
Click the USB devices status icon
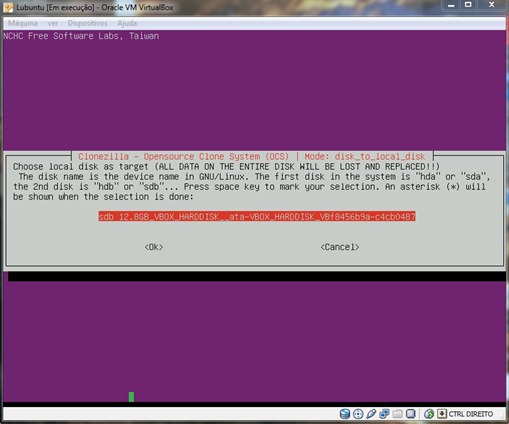(x=371, y=414)
